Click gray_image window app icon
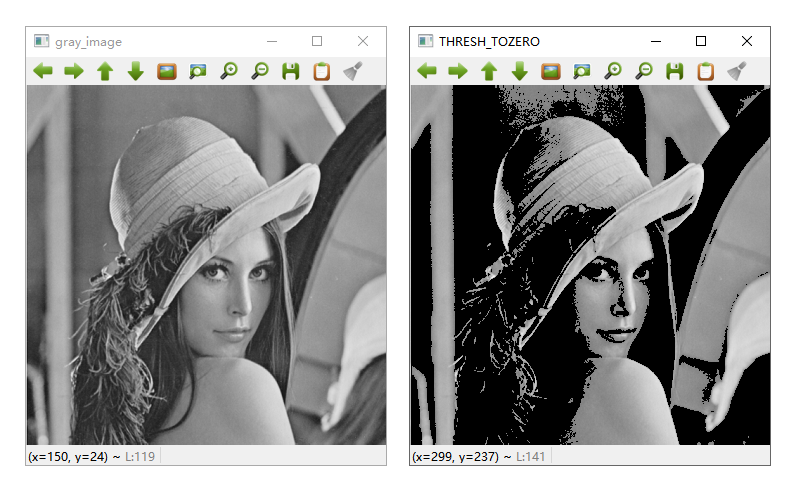The width and height of the screenshot is (797, 496). pyautogui.click(x=41, y=41)
